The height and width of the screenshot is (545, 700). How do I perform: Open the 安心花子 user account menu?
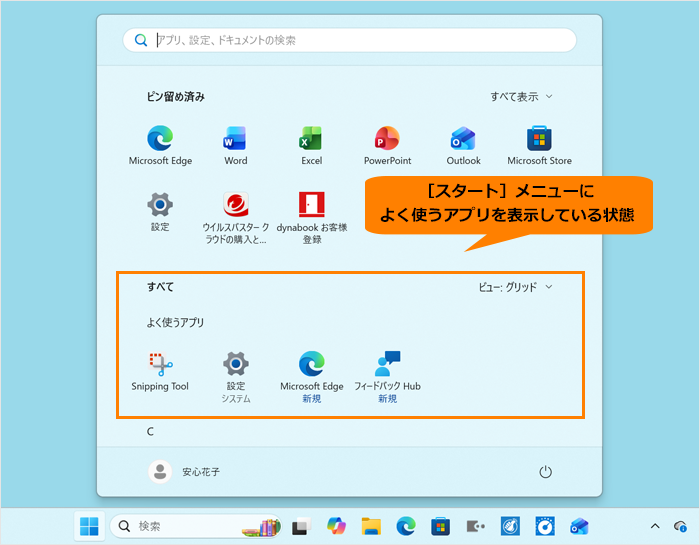[184, 472]
